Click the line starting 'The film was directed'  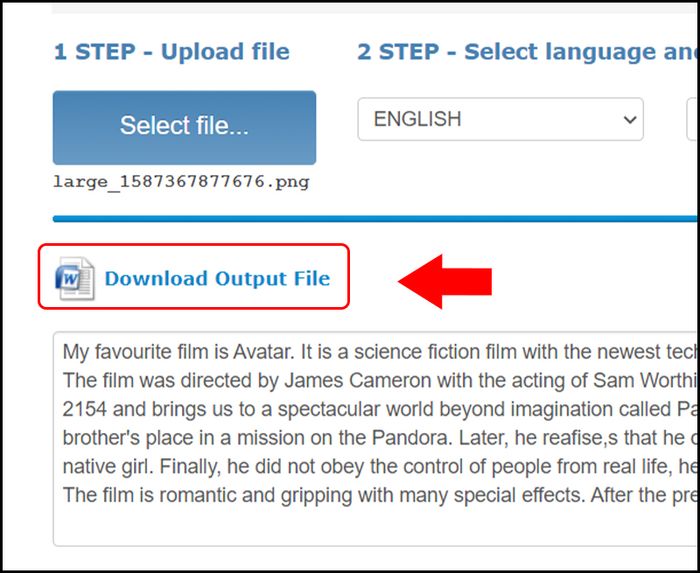pos(379,381)
